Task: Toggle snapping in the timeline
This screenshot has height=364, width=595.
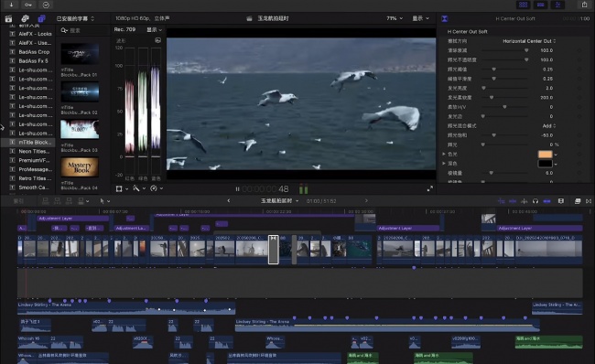Action: (x=546, y=201)
